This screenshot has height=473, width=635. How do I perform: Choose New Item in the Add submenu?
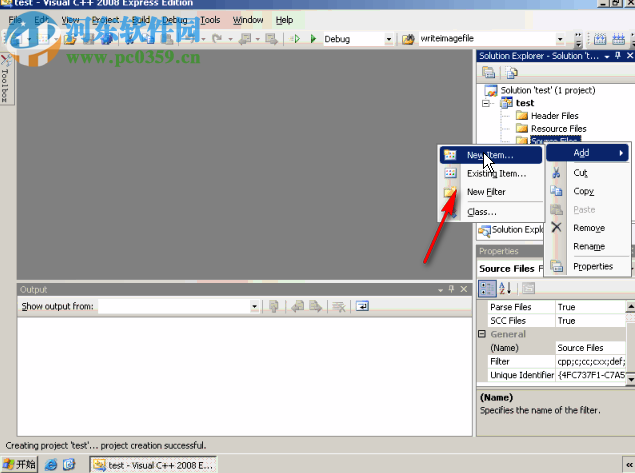point(490,155)
